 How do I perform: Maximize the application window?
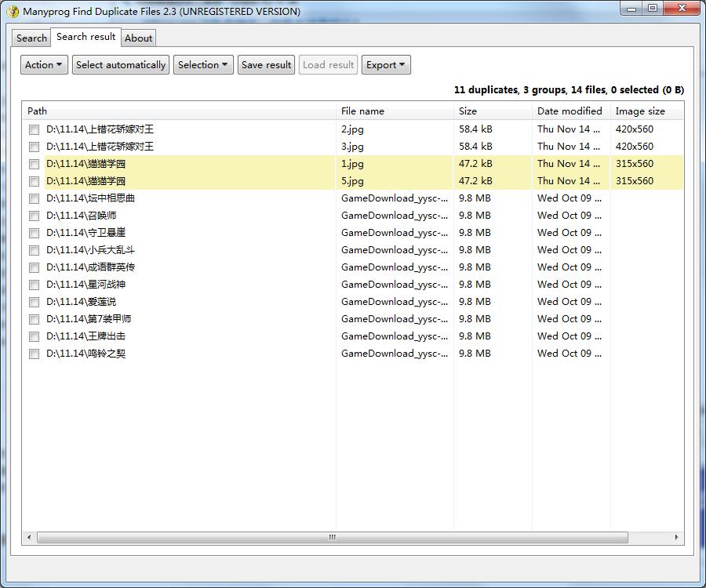point(652,9)
